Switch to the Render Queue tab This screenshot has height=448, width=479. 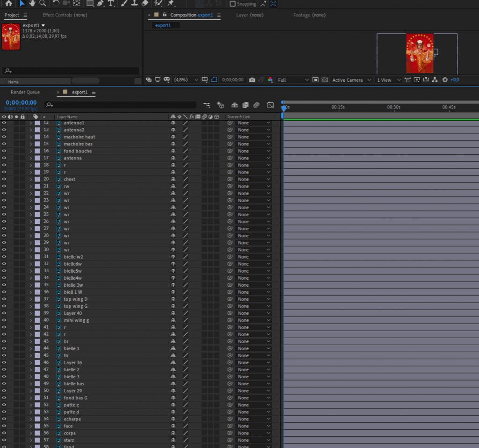pos(25,92)
